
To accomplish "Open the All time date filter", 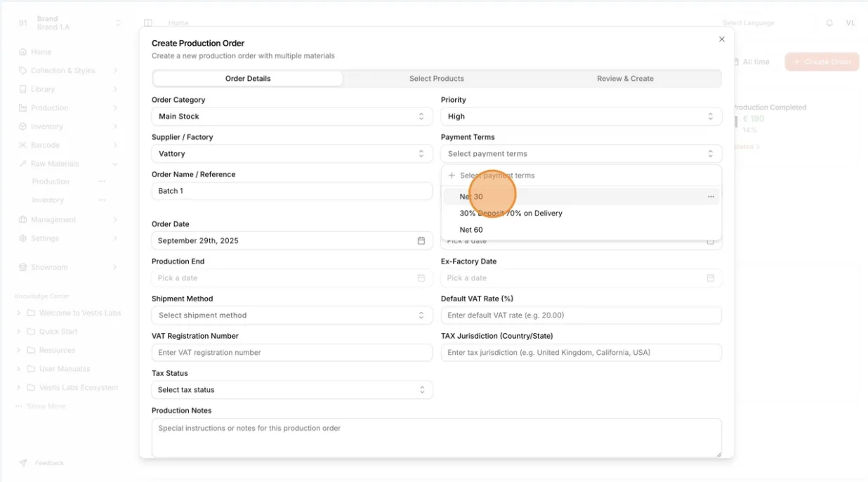I will point(751,62).
